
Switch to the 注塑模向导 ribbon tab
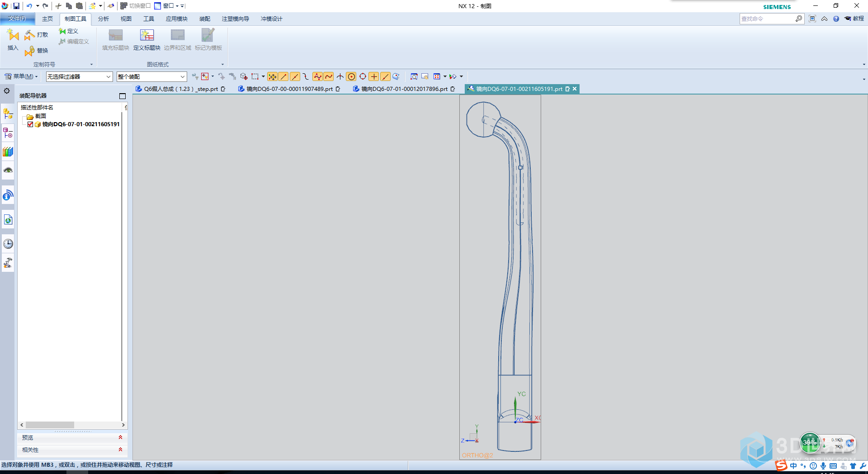coord(236,19)
